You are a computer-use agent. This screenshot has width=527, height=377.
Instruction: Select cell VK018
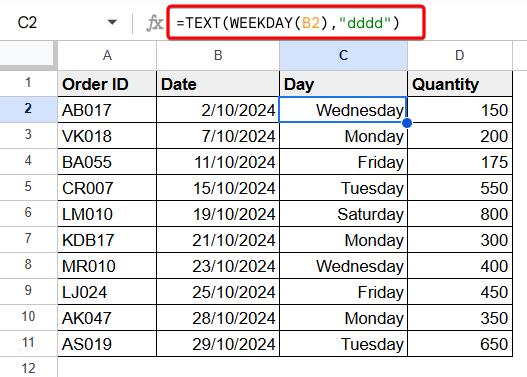pyautogui.click(x=107, y=136)
